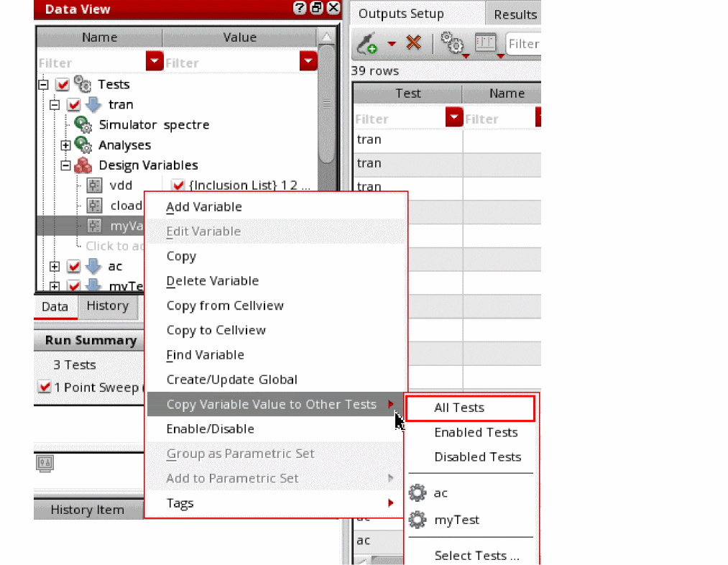Select Disabled Tests in submenu
728x565 pixels.
470,457
